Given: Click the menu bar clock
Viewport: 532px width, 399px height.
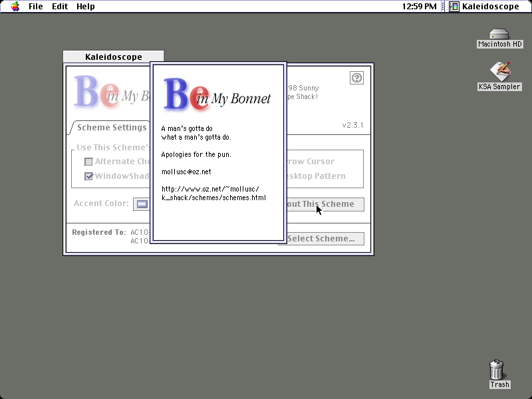Looking at the screenshot, I should (x=420, y=7).
